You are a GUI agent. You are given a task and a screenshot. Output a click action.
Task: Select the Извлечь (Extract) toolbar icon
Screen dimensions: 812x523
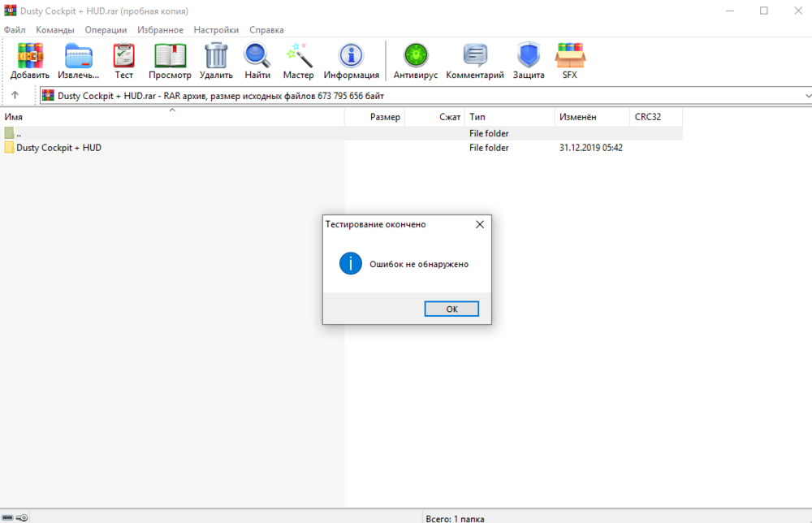point(77,55)
